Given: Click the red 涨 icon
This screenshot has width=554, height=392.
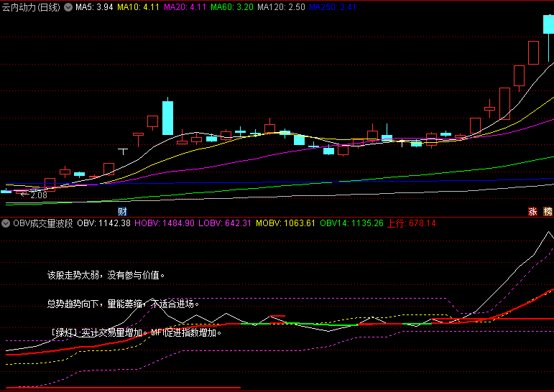Looking at the screenshot, I should pyautogui.click(x=532, y=212).
